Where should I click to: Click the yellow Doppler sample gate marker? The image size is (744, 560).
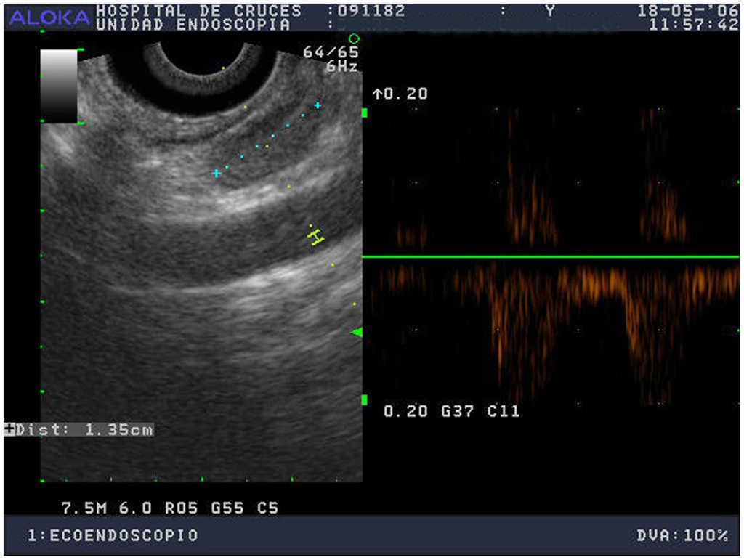point(315,236)
